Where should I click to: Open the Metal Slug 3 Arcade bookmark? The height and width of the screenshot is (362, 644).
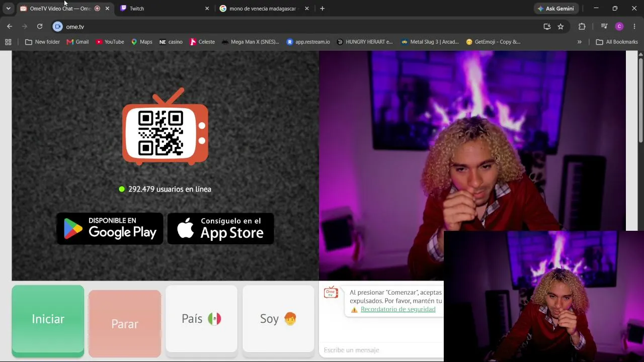coord(430,42)
